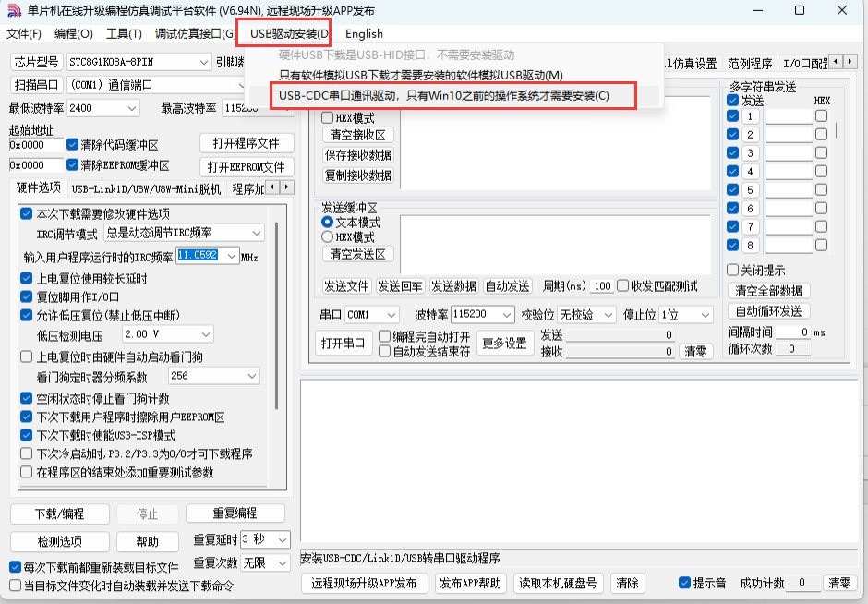Open the IRC frequency 11.0592 dropdown
This screenshot has width=868, height=604.
[233, 255]
